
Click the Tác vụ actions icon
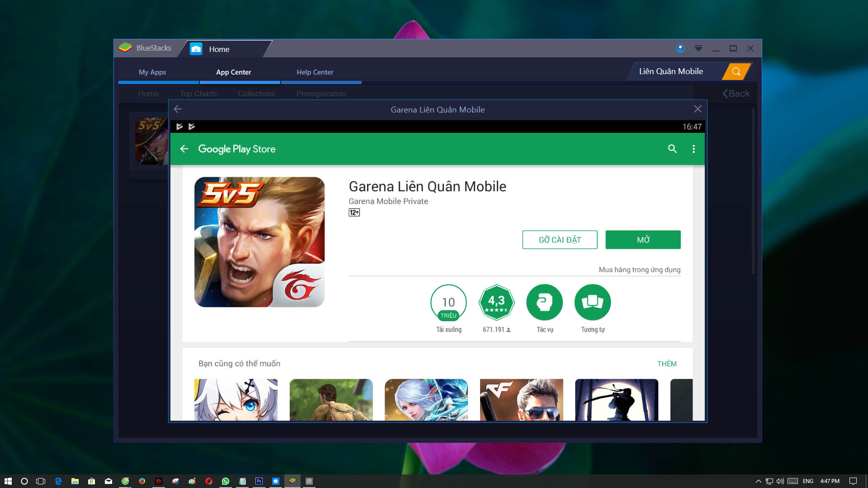(x=544, y=302)
